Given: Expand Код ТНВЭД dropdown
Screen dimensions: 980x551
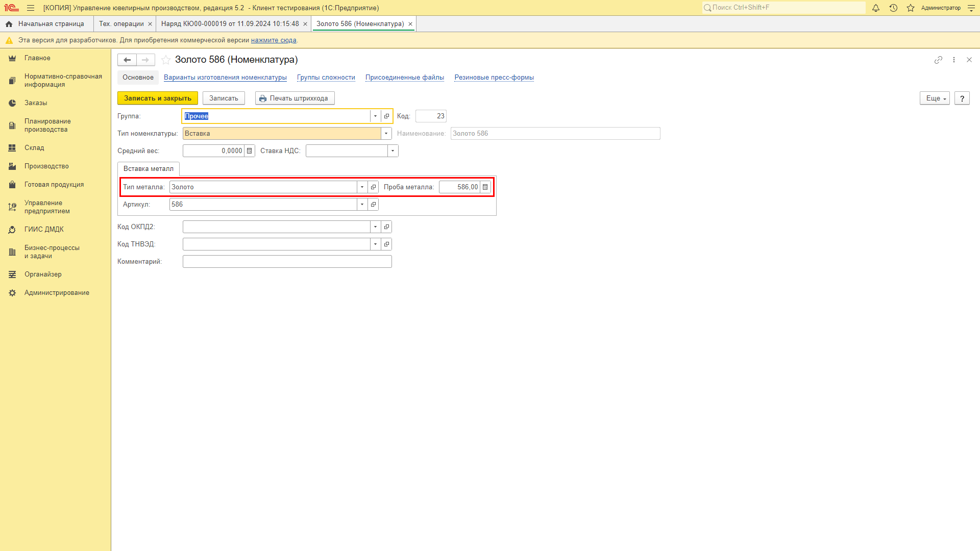Looking at the screenshot, I should coord(375,244).
